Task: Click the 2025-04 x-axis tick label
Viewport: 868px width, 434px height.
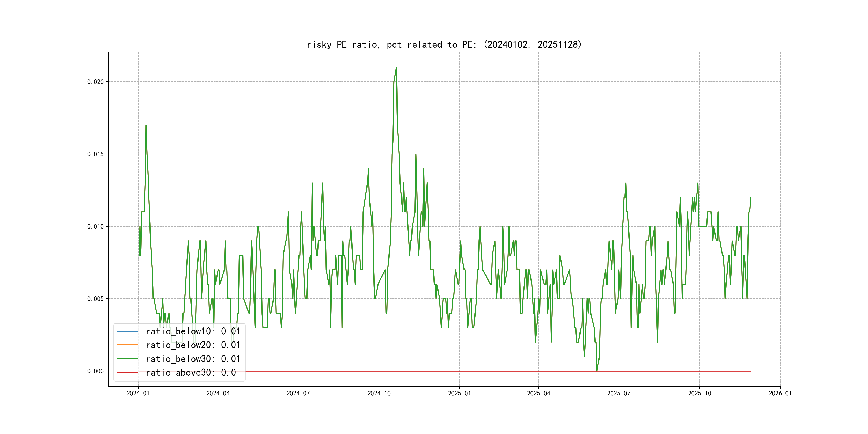Action: pyautogui.click(x=538, y=394)
